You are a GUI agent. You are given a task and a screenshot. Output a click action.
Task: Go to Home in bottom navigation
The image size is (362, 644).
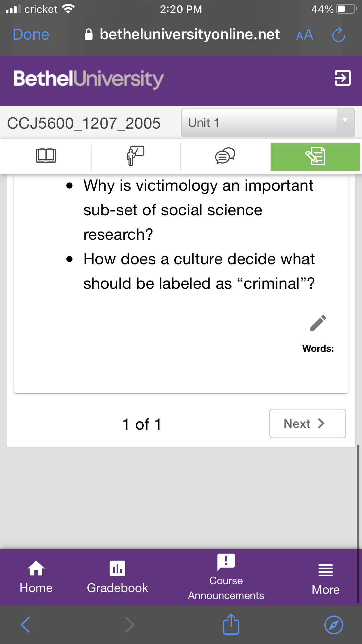(x=36, y=577)
